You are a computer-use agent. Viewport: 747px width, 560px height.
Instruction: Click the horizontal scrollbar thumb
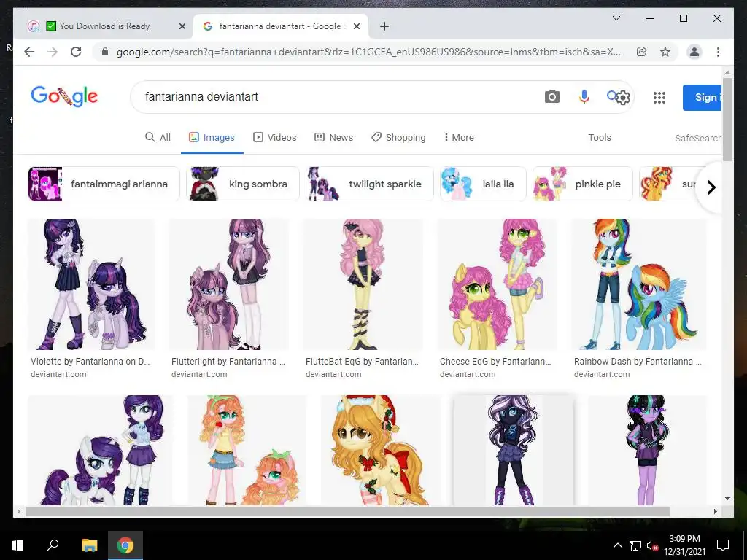[348, 511]
